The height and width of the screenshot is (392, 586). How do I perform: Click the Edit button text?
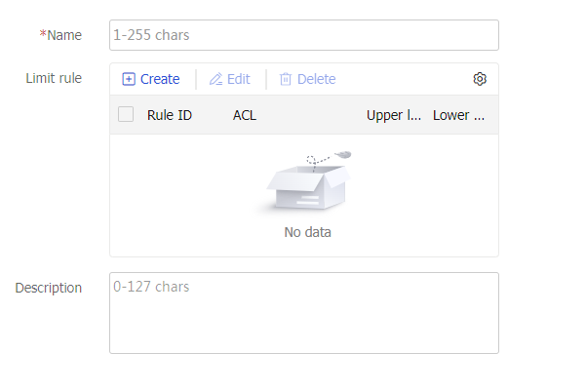239,79
